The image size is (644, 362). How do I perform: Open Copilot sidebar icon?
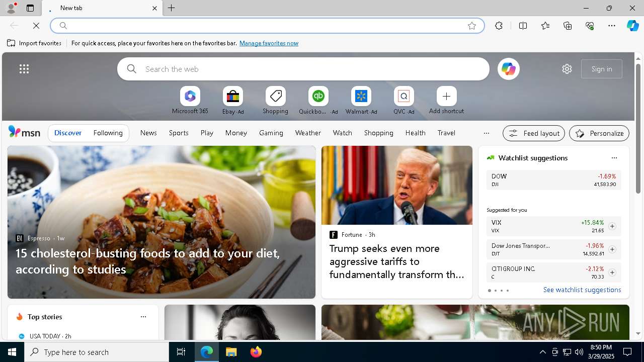click(x=632, y=26)
